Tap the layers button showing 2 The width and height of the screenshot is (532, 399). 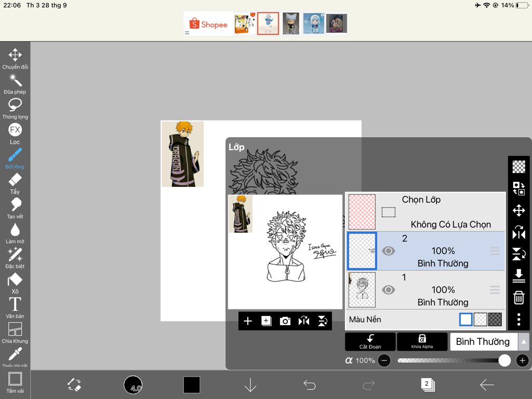click(x=428, y=385)
